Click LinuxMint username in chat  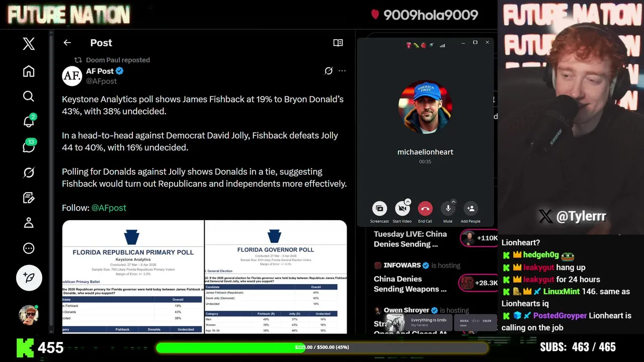click(562, 292)
